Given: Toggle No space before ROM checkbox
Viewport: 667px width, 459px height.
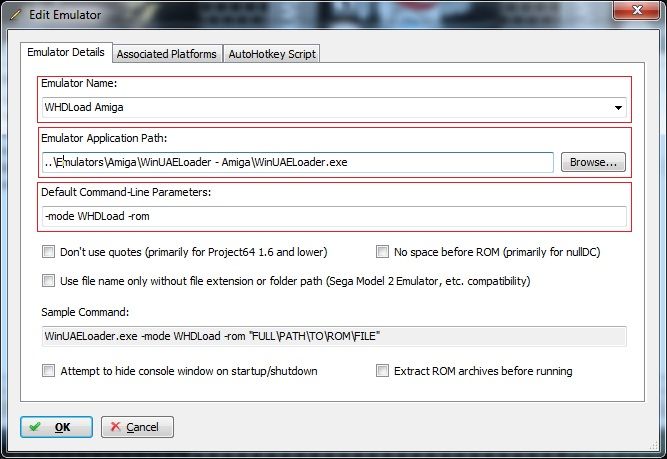Looking at the screenshot, I should point(382,252).
